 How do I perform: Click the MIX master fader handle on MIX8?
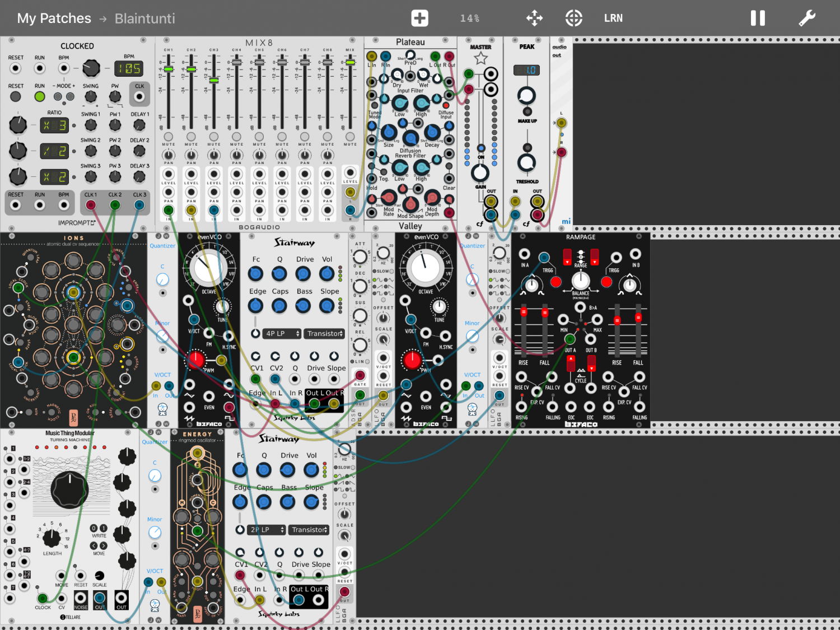pyautogui.click(x=350, y=62)
